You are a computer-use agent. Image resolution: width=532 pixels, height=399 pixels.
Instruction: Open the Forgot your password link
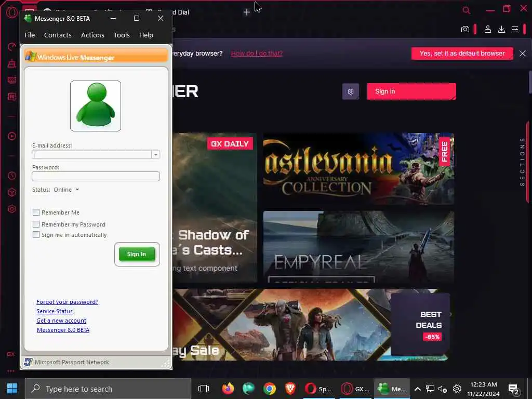click(x=67, y=302)
